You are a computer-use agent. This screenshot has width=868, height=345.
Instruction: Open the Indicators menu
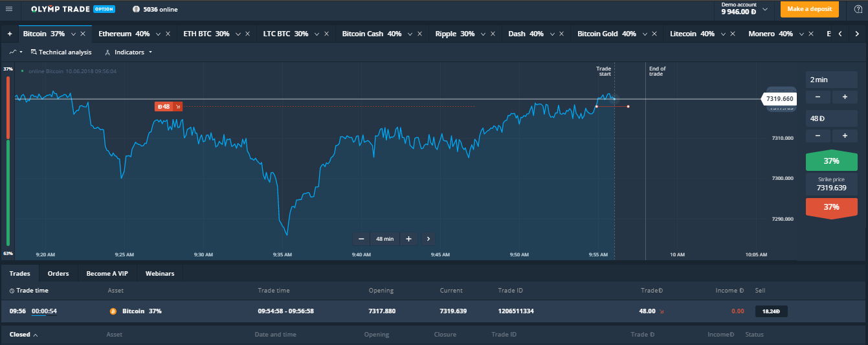(128, 52)
